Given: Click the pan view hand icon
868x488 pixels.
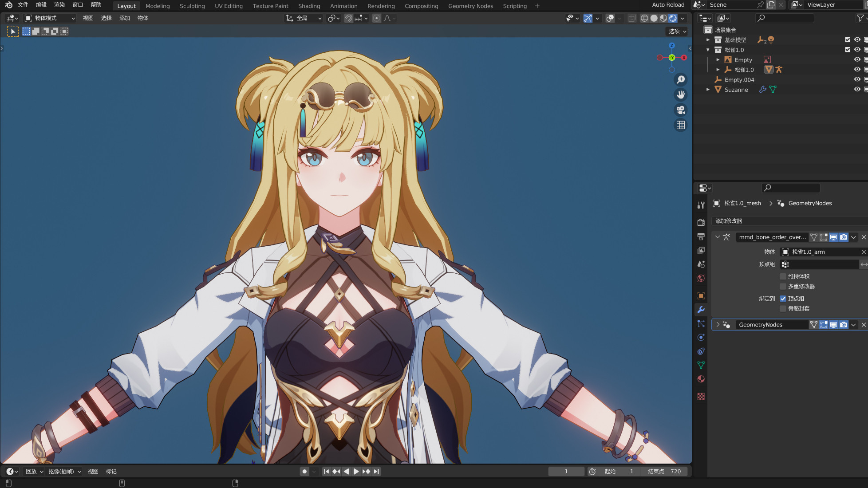Looking at the screenshot, I should pos(680,95).
